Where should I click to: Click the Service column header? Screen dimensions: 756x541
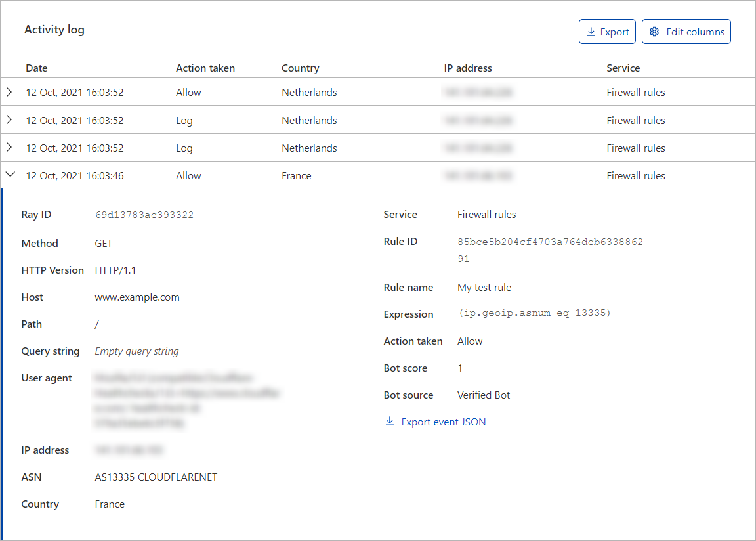tap(623, 68)
